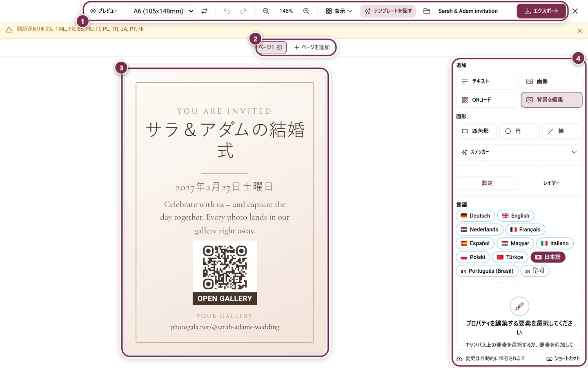Open page 1 settings gear
This screenshot has height=368, width=588.
(x=279, y=47)
